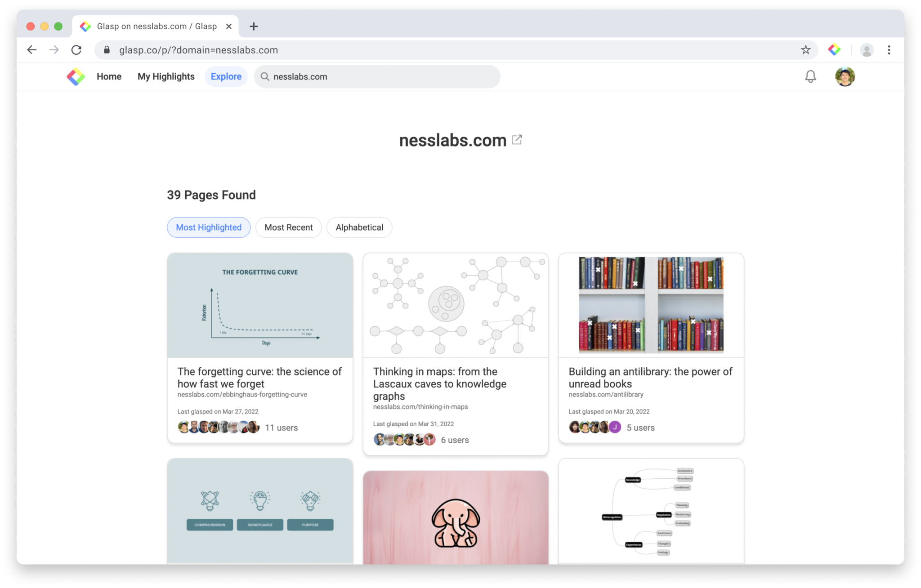Open notifications bell
The height and width of the screenshot is (588, 921).
pos(810,77)
